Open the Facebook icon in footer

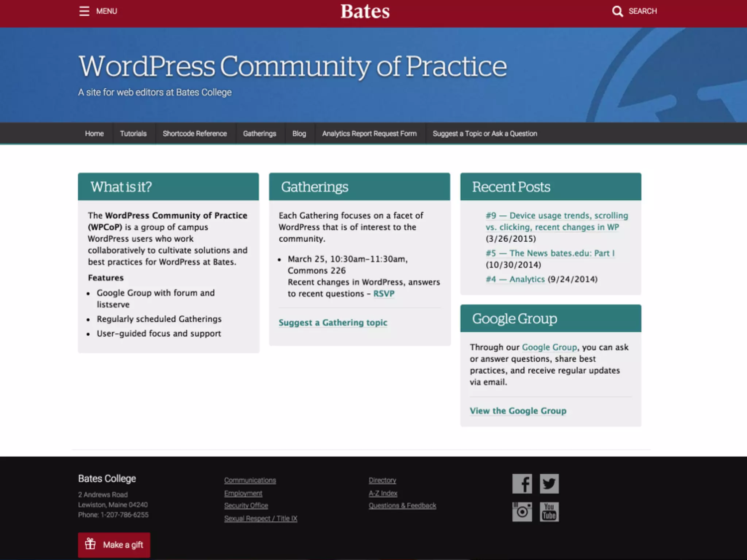pyautogui.click(x=522, y=484)
